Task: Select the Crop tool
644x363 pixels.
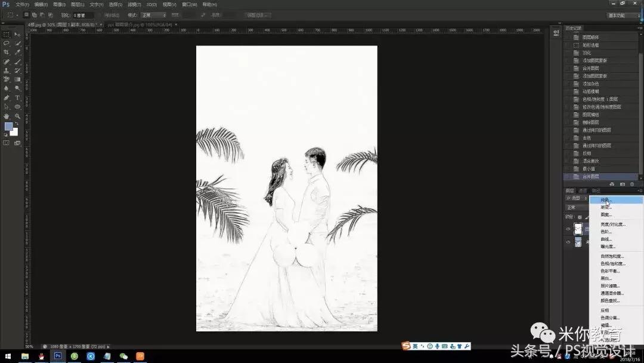Action: pos(6,52)
